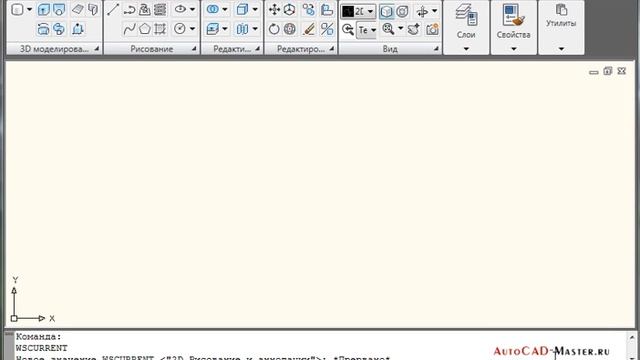This screenshot has height=360, width=640.
Task: Select the Line drawing tool
Action: click(x=113, y=9)
